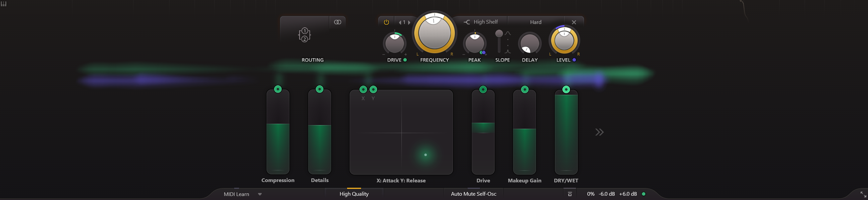Click the MIDI Learn button

click(236, 194)
